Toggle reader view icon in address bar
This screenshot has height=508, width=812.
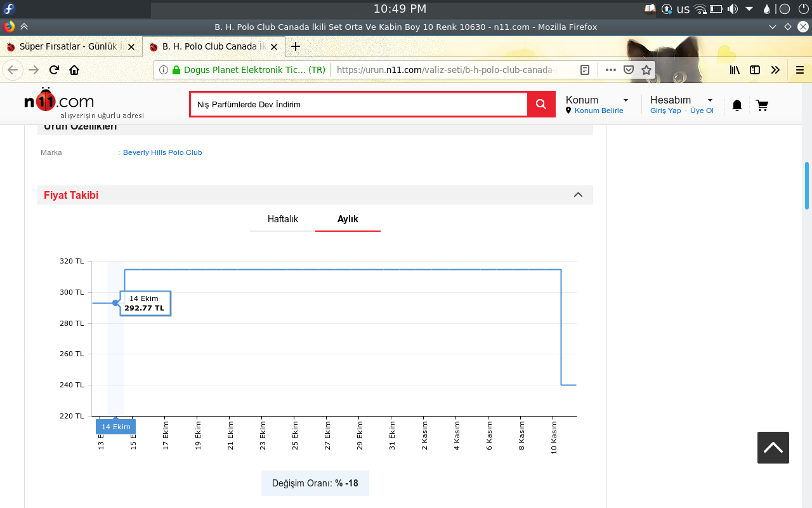[585, 70]
